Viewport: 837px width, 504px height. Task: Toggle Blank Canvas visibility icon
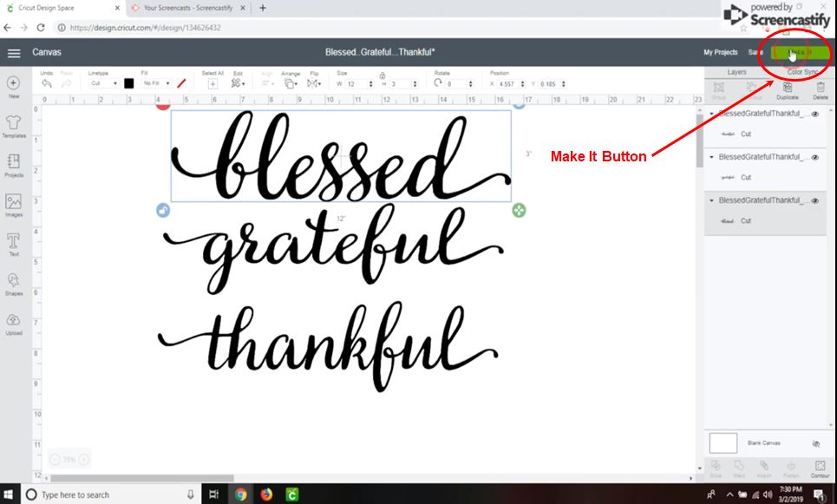[815, 443]
